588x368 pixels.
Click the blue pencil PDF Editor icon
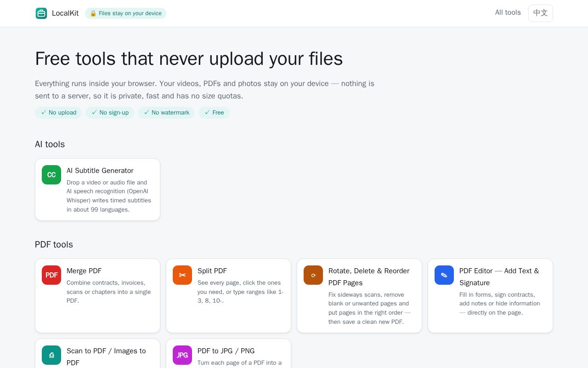(x=444, y=275)
